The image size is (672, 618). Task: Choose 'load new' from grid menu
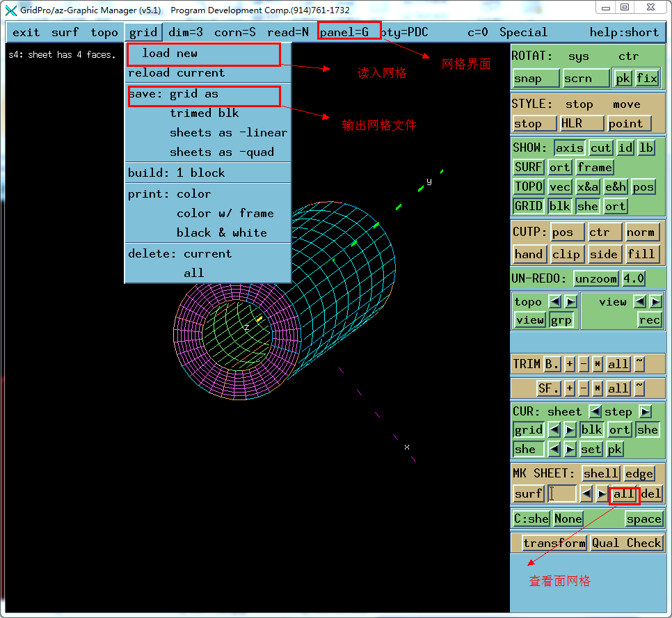(170, 54)
